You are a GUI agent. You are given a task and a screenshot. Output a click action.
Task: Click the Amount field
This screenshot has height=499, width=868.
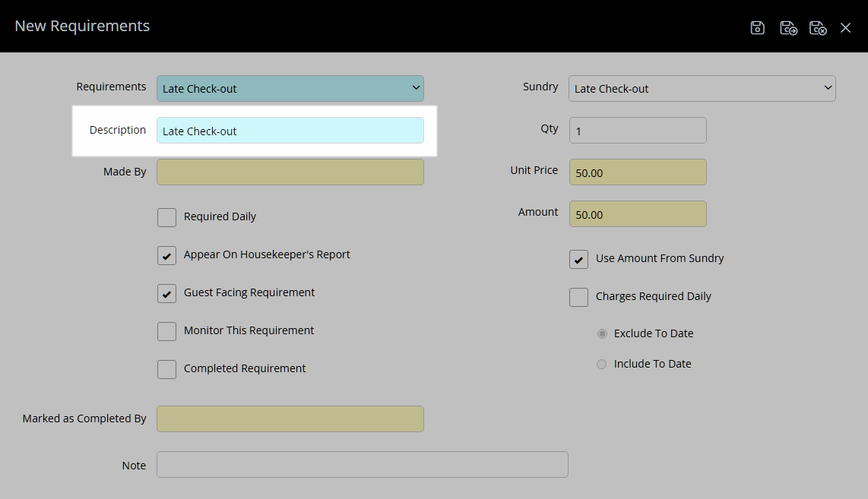click(638, 214)
